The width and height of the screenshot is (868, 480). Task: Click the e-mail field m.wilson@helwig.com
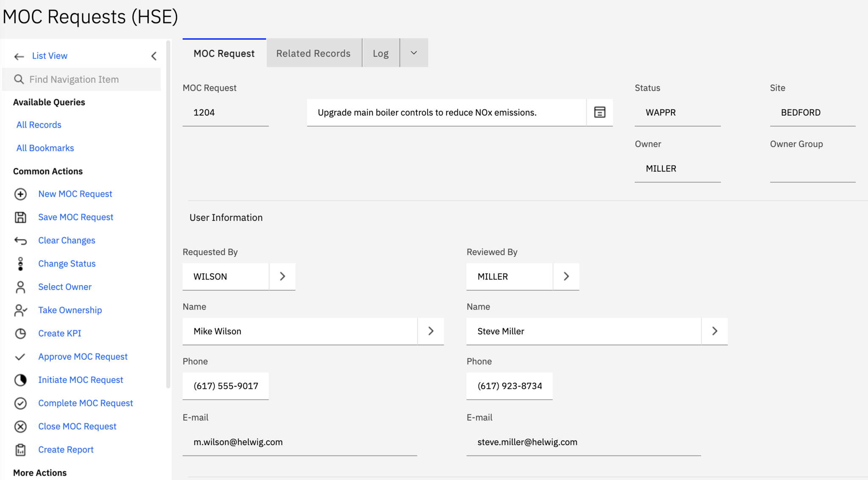tap(300, 442)
